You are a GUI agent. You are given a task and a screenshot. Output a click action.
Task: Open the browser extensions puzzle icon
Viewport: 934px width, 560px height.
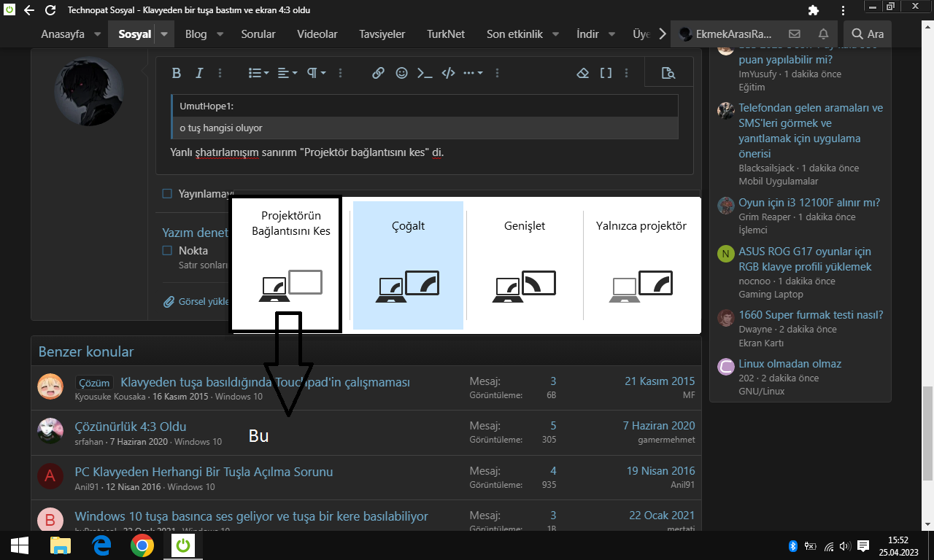click(814, 11)
